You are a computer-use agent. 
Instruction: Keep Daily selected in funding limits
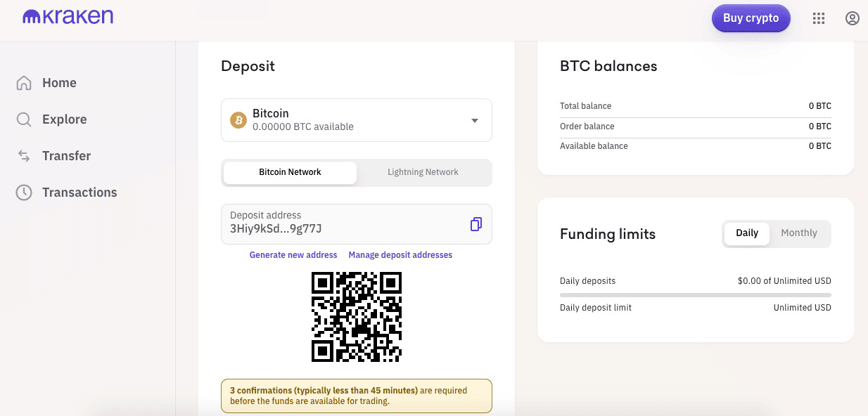pyautogui.click(x=747, y=233)
